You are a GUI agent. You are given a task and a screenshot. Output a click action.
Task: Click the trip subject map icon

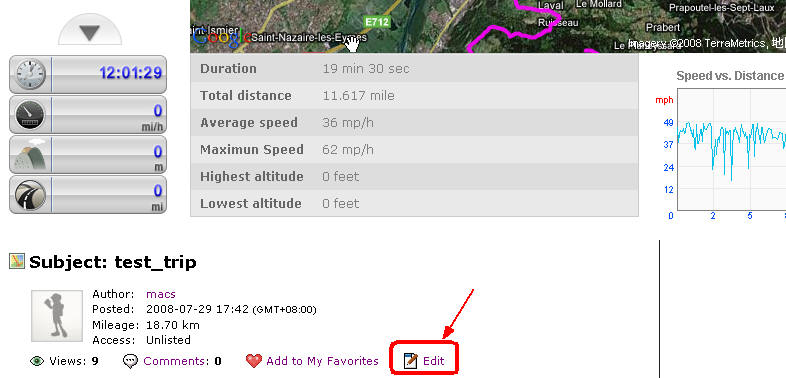click(x=17, y=261)
